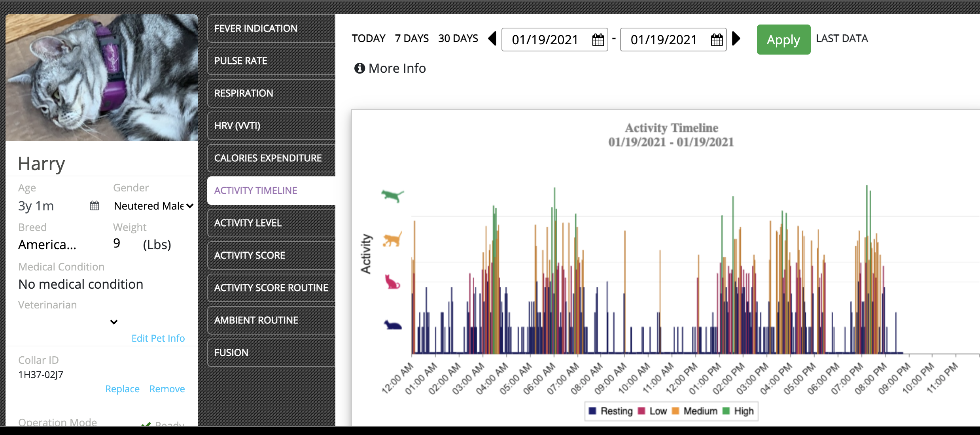
Task: Go to next date arrow
Action: 736,39
